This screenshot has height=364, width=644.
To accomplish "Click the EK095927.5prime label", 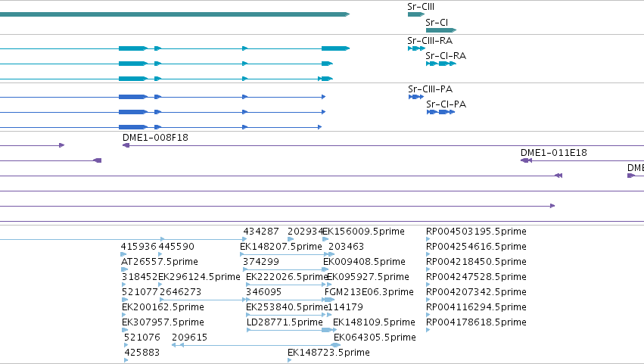I will 368,277.
